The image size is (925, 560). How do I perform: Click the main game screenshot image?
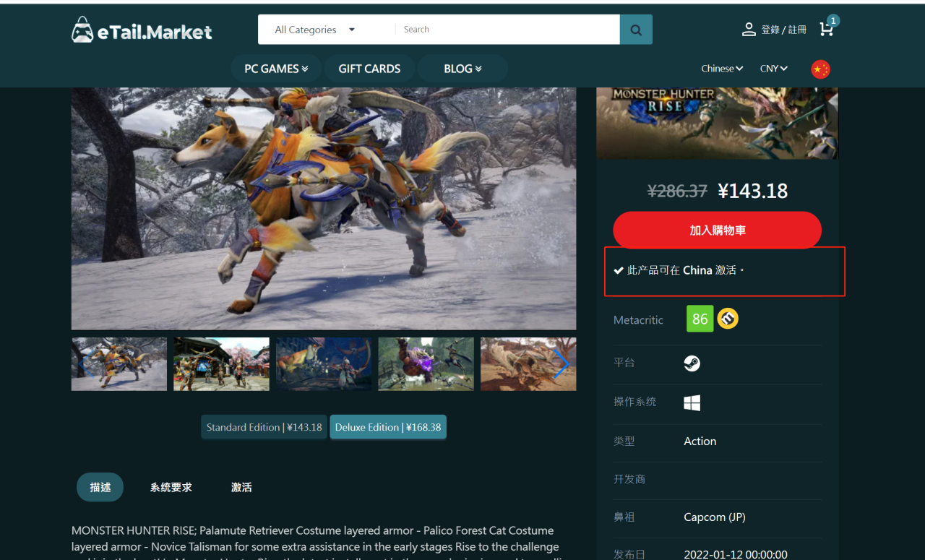click(324, 208)
